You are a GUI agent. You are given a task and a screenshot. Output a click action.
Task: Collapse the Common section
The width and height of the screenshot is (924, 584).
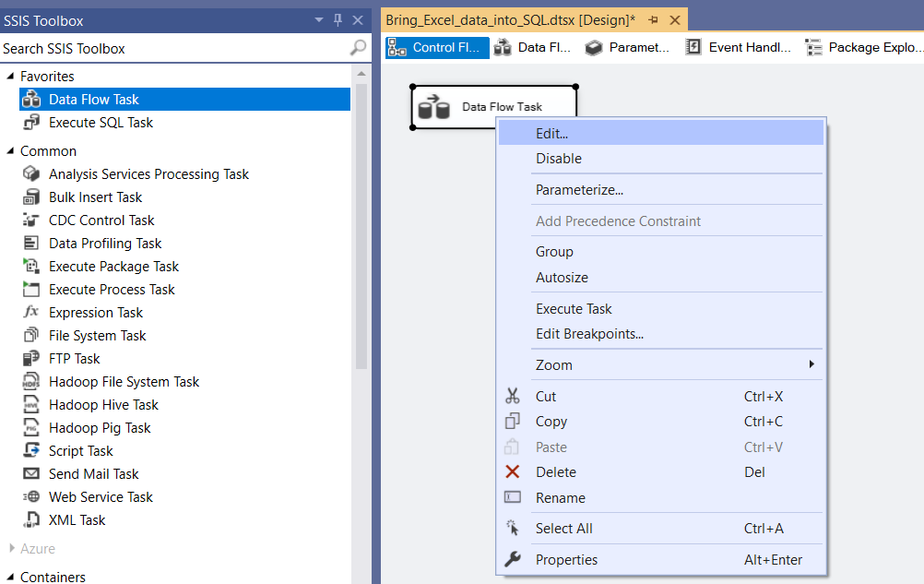(x=10, y=151)
